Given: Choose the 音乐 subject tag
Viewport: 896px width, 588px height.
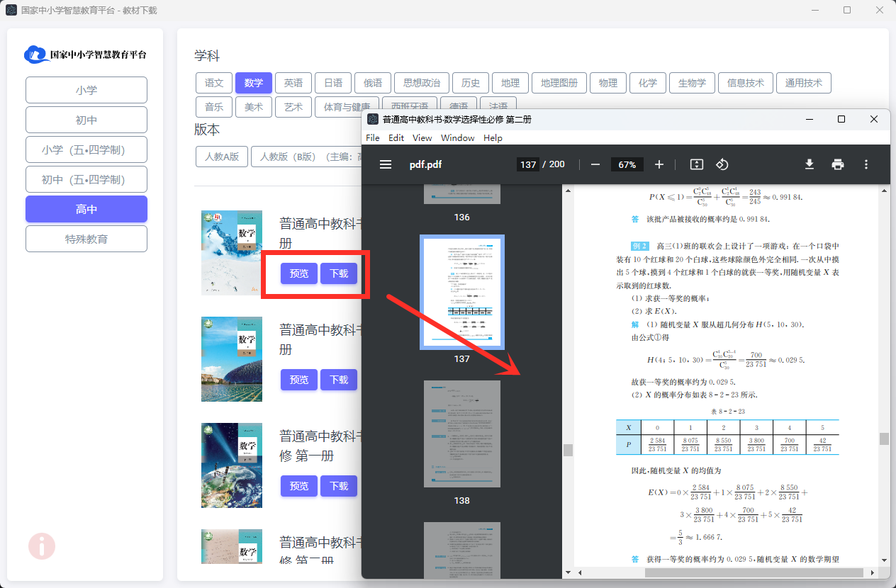Looking at the screenshot, I should [214, 107].
